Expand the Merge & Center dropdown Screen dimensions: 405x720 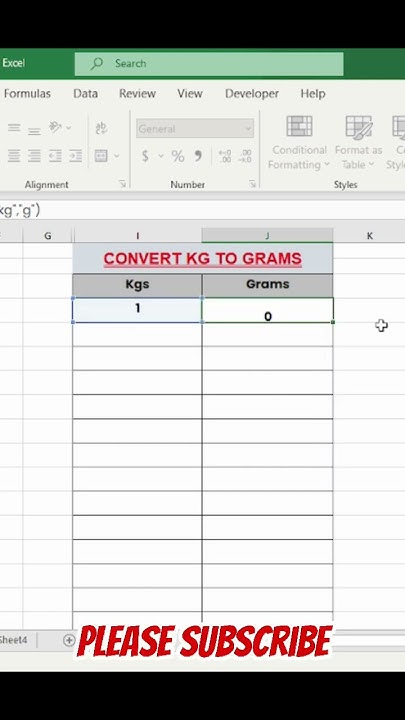117,156
